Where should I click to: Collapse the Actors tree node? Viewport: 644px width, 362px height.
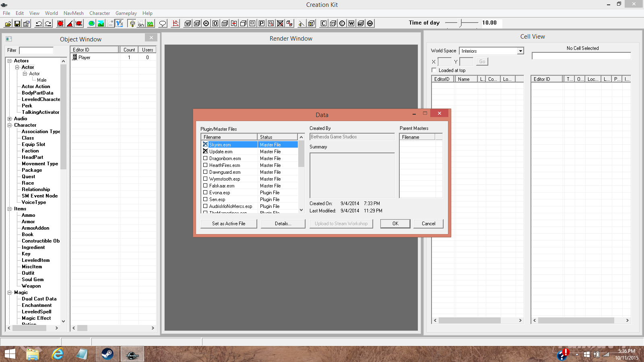(x=9, y=61)
